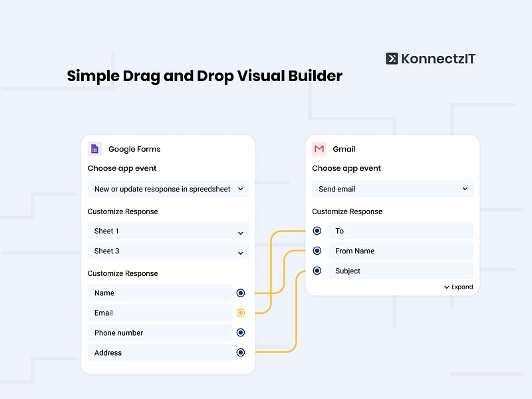
Task: Open the New or update response dropdown
Action: 168,189
